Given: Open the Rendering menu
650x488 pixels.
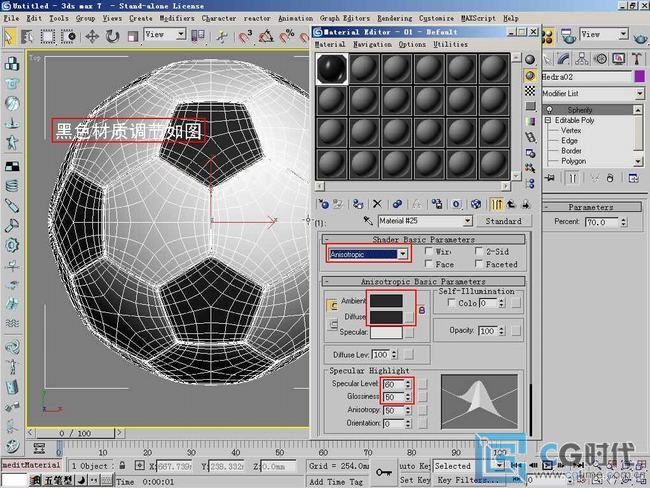Looking at the screenshot, I should [x=394, y=18].
